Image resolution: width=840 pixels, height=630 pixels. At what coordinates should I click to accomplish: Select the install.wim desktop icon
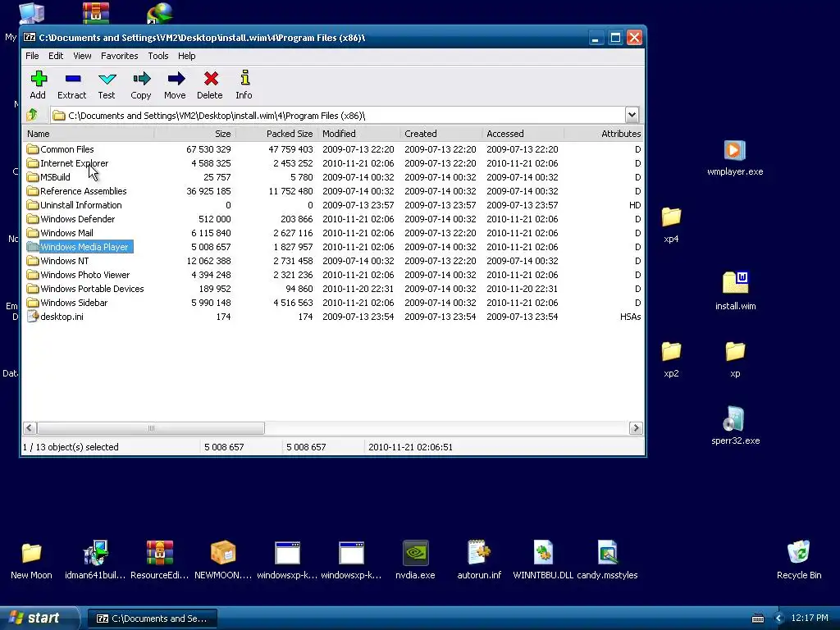[x=735, y=291]
